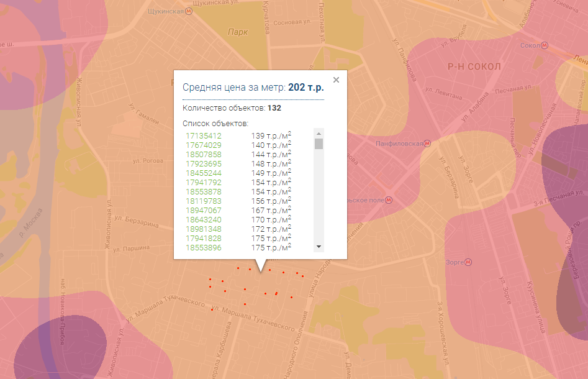This screenshot has width=588, height=379.
Task: Click the Сосновая ул. street label
Action: pos(292,22)
